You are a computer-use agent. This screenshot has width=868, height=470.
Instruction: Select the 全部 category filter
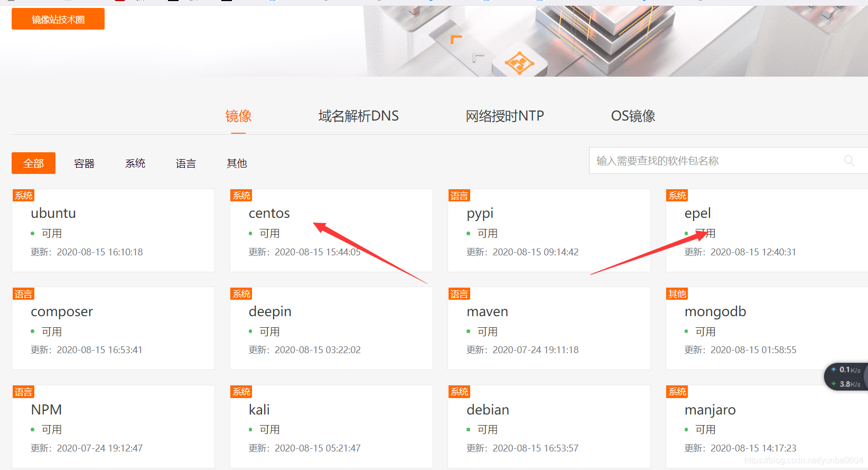click(x=33, y=163)
